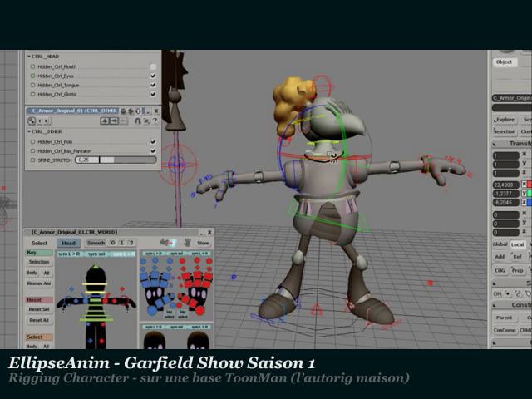
Task: Click the Store button
Action: click(x=203, y=243)
